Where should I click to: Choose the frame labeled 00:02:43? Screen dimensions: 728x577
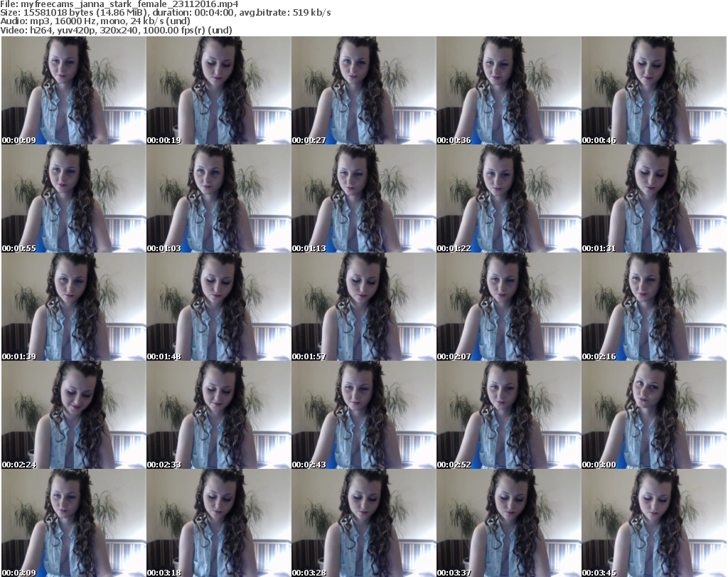pos(363,415)
